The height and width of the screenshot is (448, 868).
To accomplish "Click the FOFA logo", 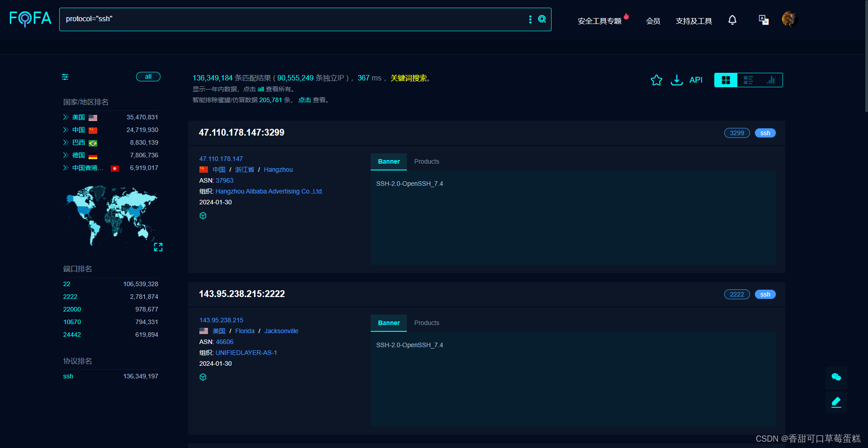I will coord(30,19).
